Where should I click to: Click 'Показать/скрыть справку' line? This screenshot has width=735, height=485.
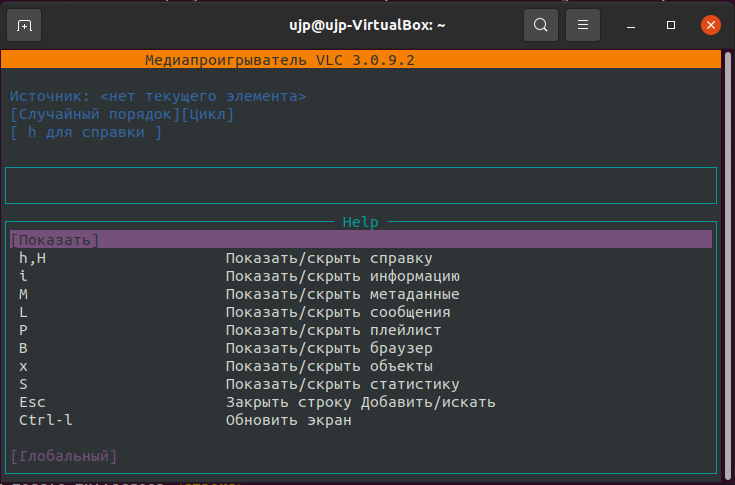pos(329,258)
